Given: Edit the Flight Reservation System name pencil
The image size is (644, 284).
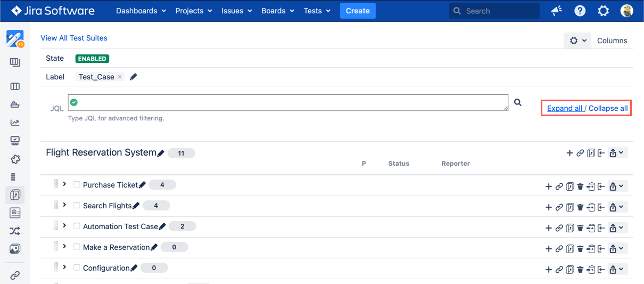Looking at the screenshot, I should [x=161, y=153].
